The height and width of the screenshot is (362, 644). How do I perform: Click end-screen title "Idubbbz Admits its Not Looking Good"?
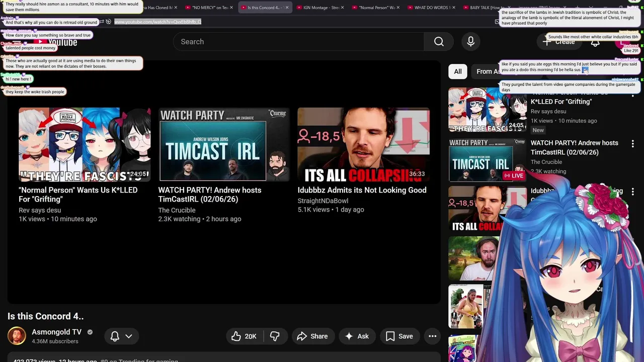click(x=362, y=190)
